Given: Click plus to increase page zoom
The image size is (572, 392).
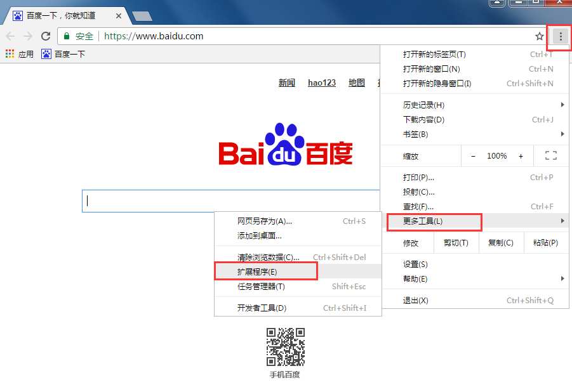Looking at the screenshot, I should pos(521,155).
